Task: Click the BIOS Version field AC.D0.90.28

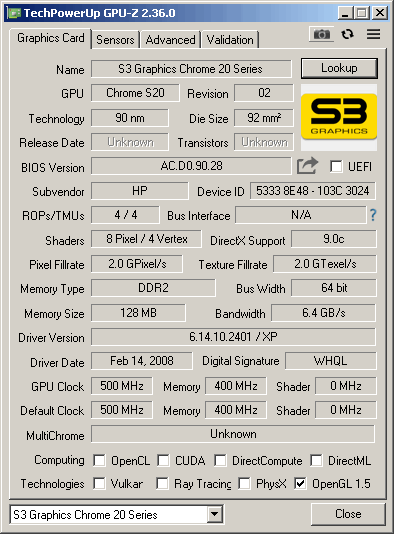Action: pyautogui.click(x=191, y=166)
